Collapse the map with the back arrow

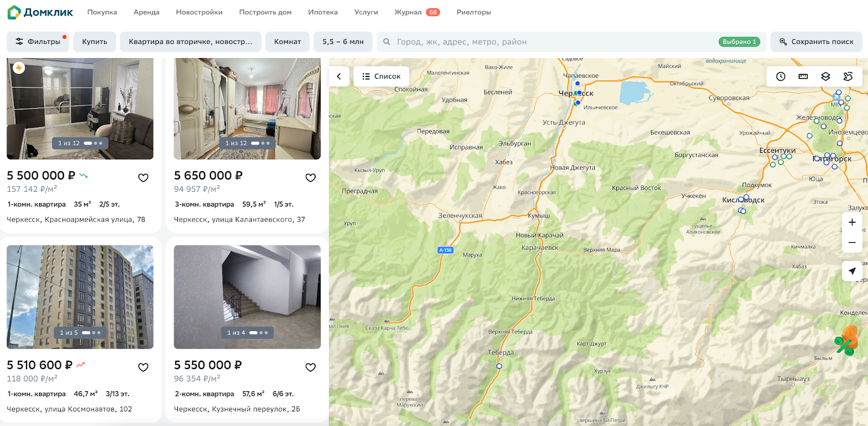coord(339,76)
